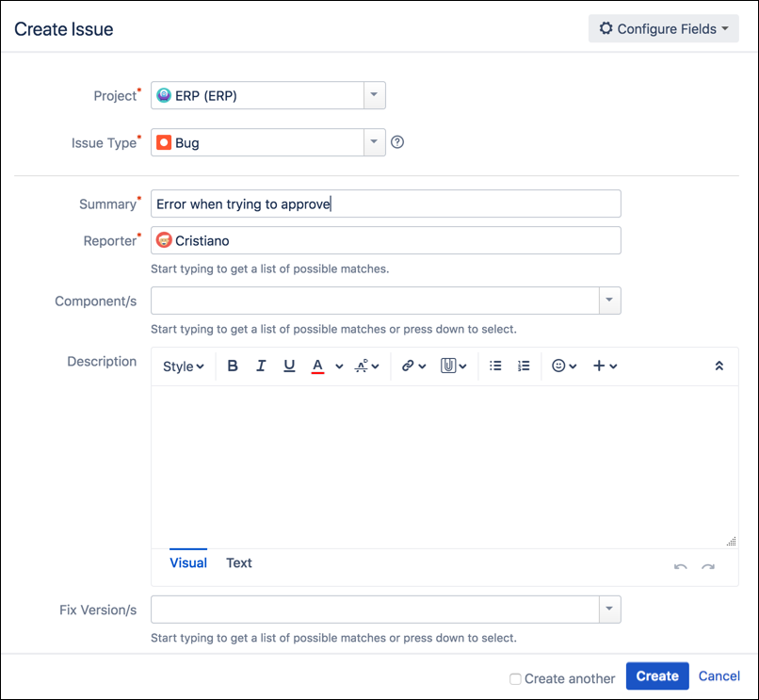Image resolution: width=759 pixels, height=700 pixels.
Task: Expand the Project dropdown
Action: (374, 95)
